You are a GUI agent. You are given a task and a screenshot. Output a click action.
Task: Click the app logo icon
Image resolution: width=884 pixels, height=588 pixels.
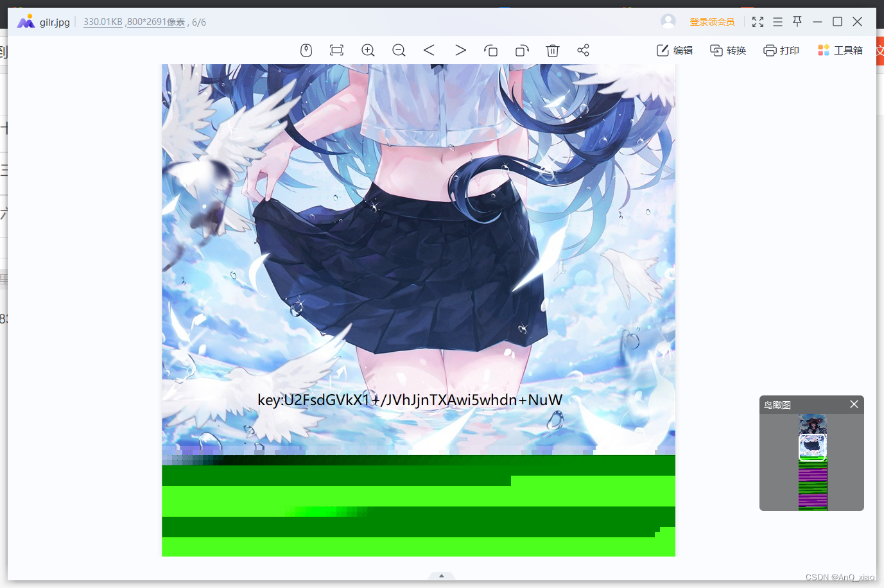pos(26,22)
